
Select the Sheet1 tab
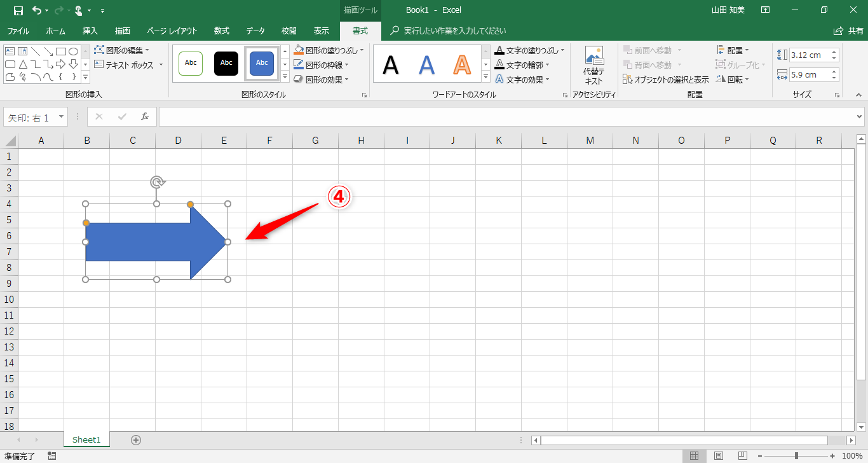point(86,439)
